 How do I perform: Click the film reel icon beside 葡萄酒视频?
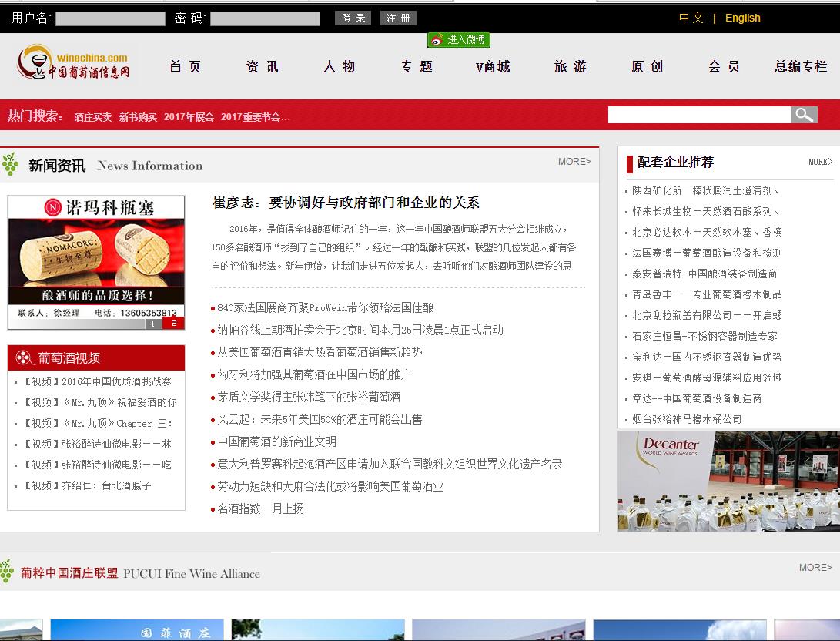tap(24, 357)
